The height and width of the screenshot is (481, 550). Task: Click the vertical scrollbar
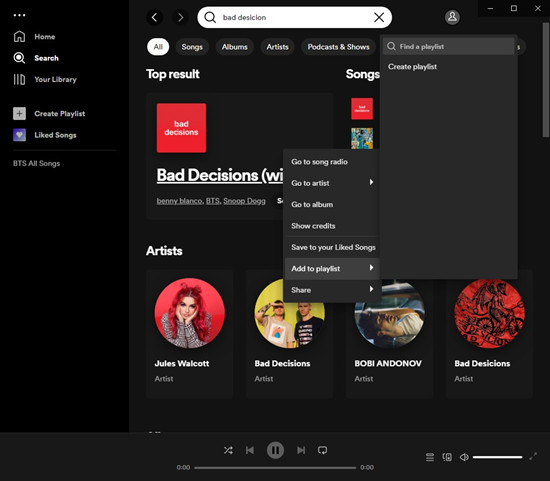pos(546,80)
